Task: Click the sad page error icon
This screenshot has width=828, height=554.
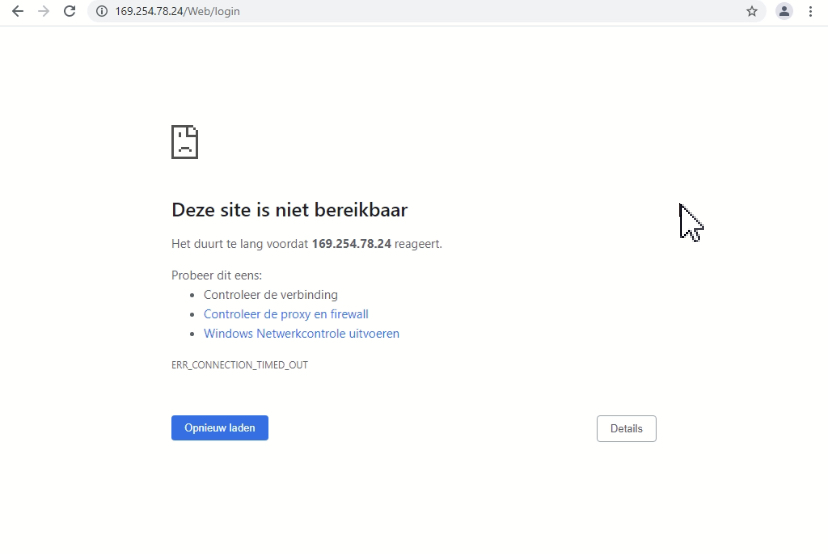Action: 184,142
